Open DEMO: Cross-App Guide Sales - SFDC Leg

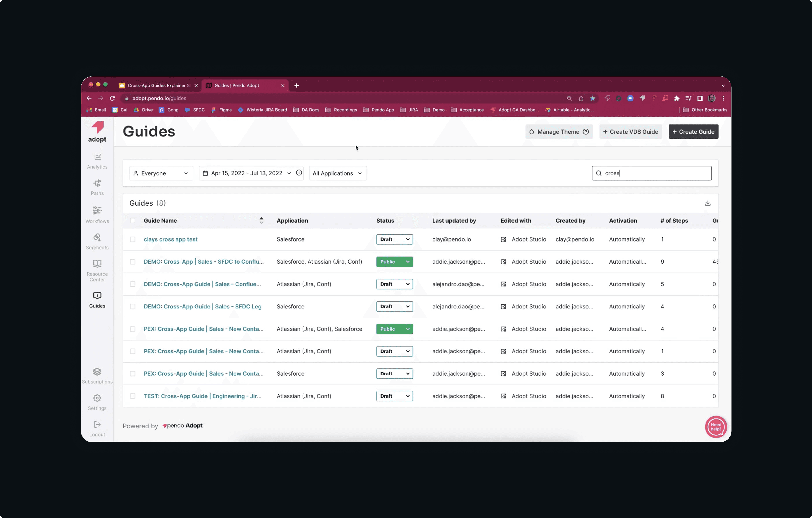pos(202,306)
